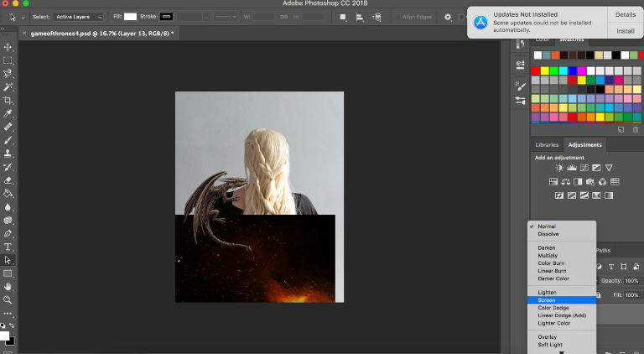Swap foreground and background colors
Image resolution: width=644 pixels, height=354 pixels.
point(12,325)
